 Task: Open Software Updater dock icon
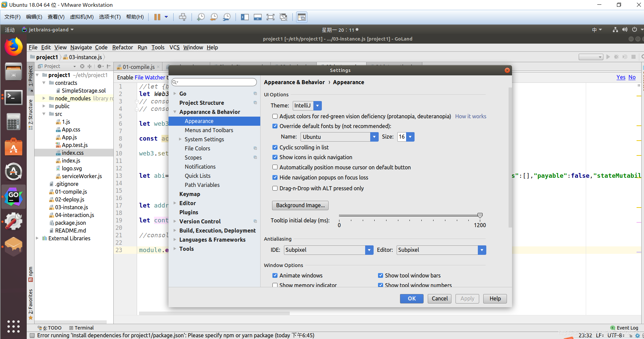point(14,172)
